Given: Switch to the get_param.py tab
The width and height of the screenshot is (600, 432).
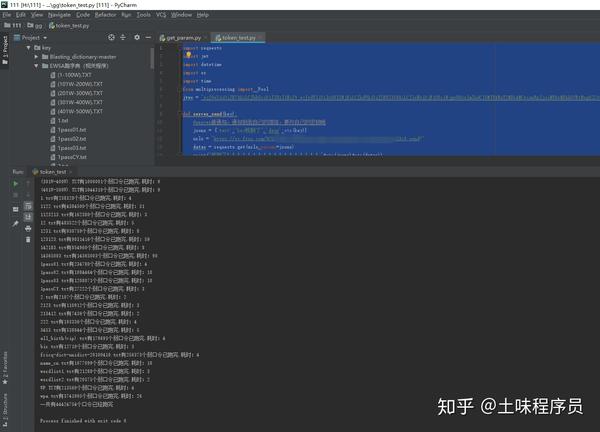Looking at the screenshot, I should click(181, 37).
